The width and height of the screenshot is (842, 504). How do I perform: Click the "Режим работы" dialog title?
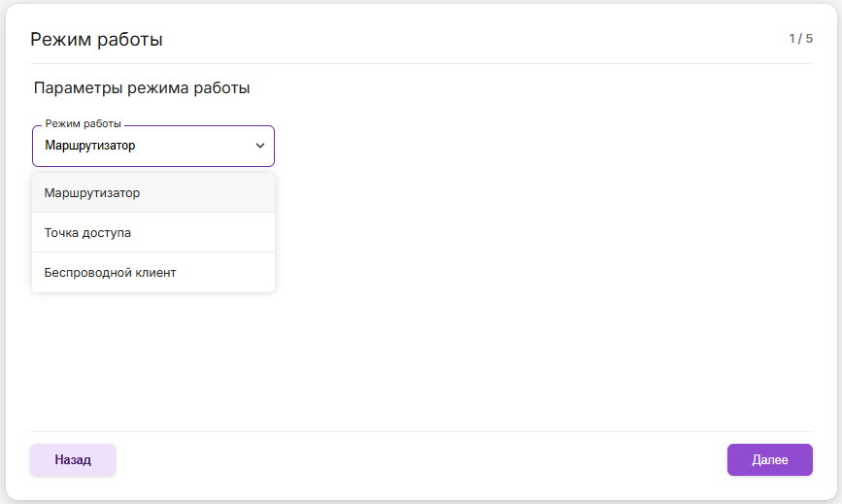click(x=96, y=40)
